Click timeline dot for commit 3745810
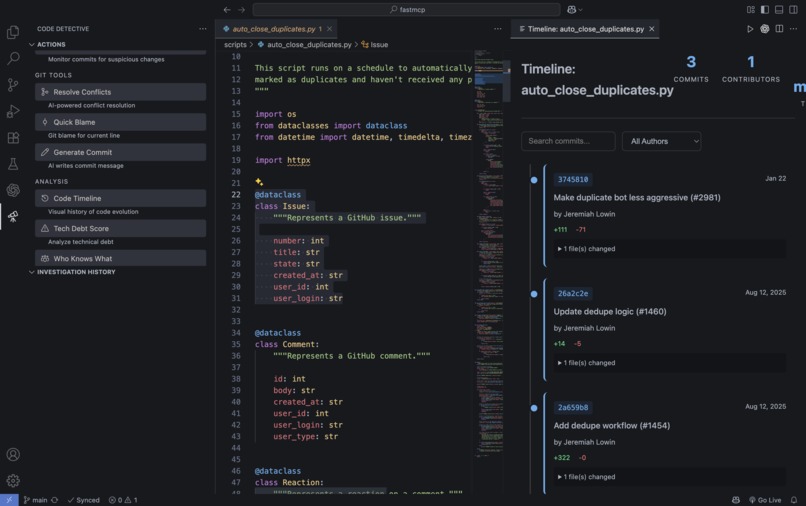 pos(534,180)
